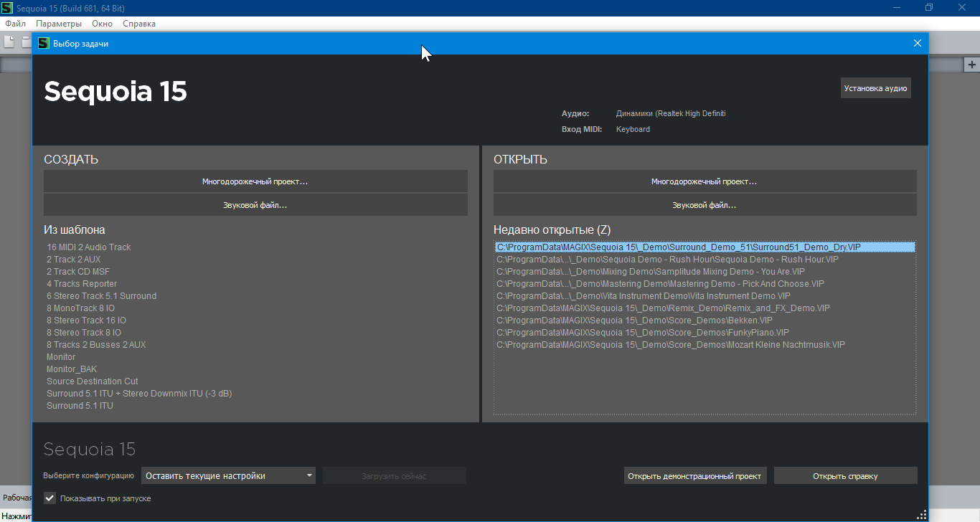Image resolution: width=980 pixels, height=522 pixels.
Task: Select template 6 Stereo Track 5.1 Surround
Action: 101,296
